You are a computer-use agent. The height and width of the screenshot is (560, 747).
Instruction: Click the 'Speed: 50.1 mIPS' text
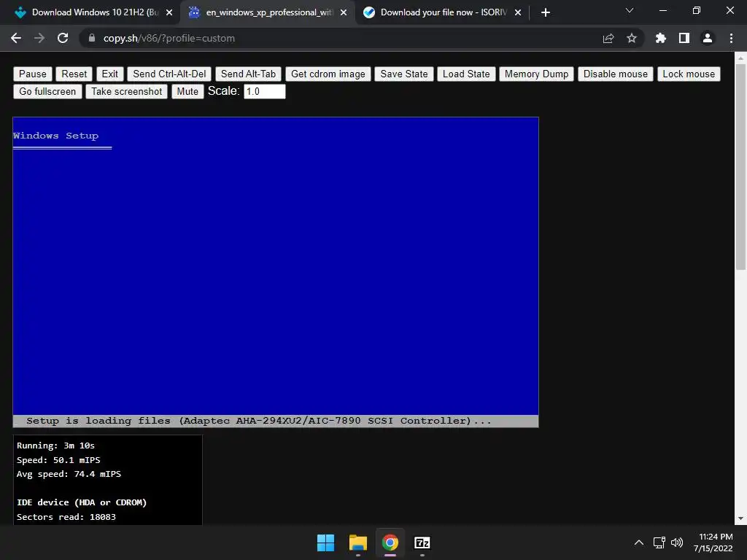[x=58, y=460]
